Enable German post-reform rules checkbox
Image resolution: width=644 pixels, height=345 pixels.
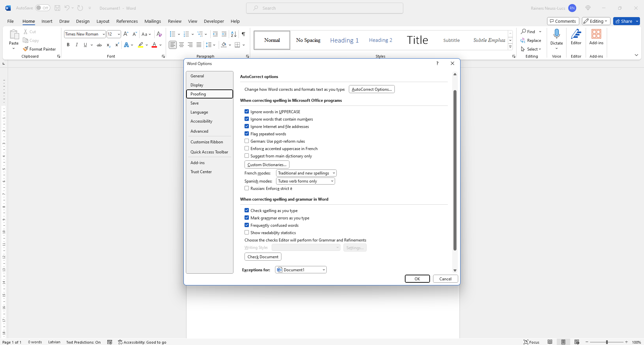coord(247,141)
